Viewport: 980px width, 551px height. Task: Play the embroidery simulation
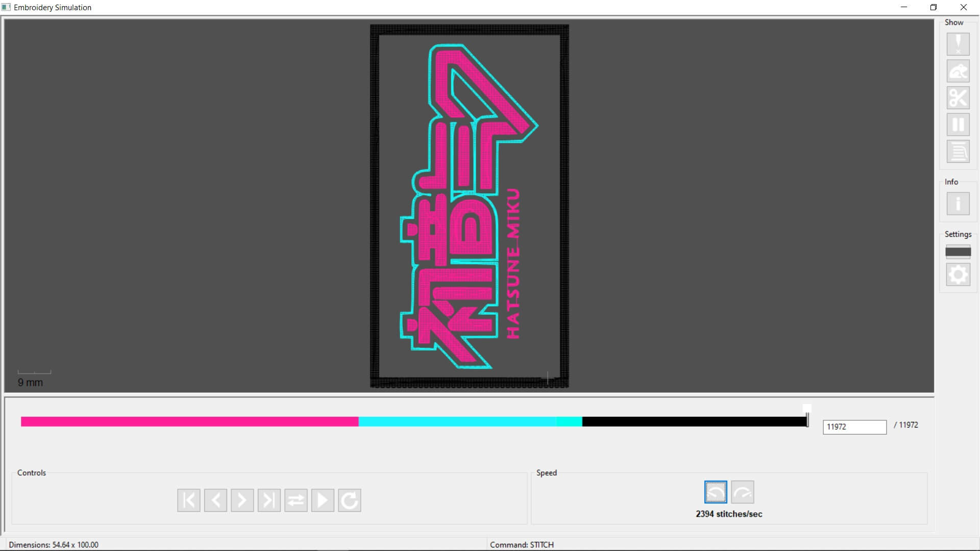323,500
